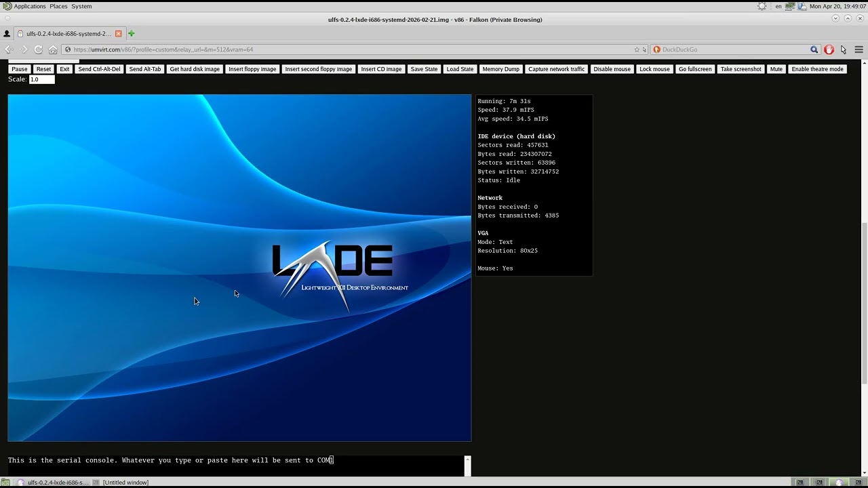Click the site info globe icon in address bar
Screen dimensions: 868x488
[x=68, y=49]
